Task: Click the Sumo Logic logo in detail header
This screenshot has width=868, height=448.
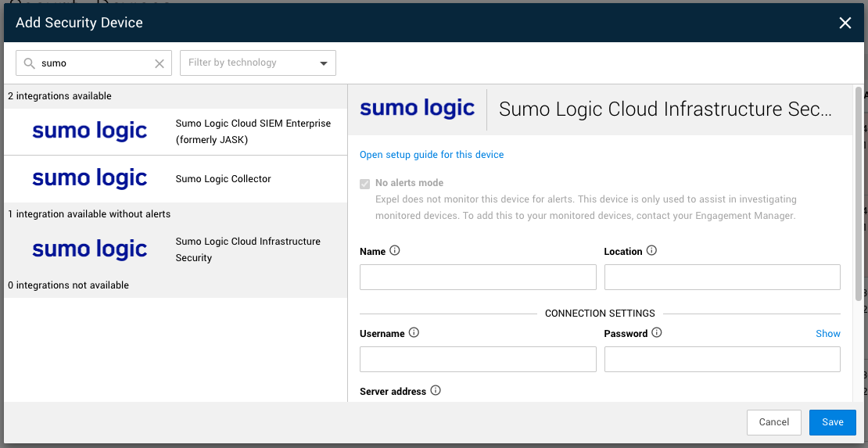Action: (x=418, y=109)
